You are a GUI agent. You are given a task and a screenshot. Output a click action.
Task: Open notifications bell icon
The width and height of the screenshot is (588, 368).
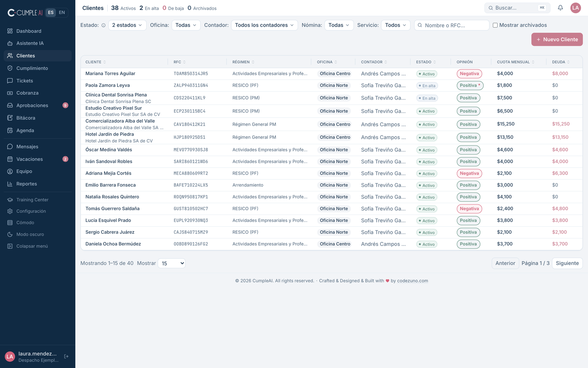[560, 8]
